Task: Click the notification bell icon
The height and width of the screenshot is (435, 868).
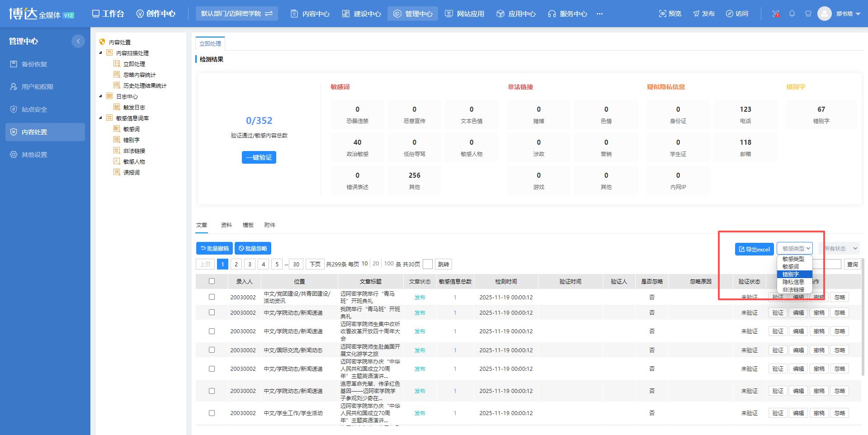Action: 792,14
